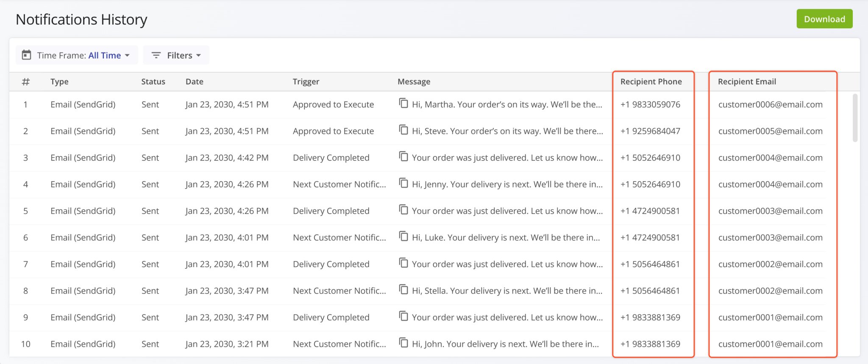Copy the message addressed to Jenny
This screenshot has height=364, width=868.
point(403,183)
